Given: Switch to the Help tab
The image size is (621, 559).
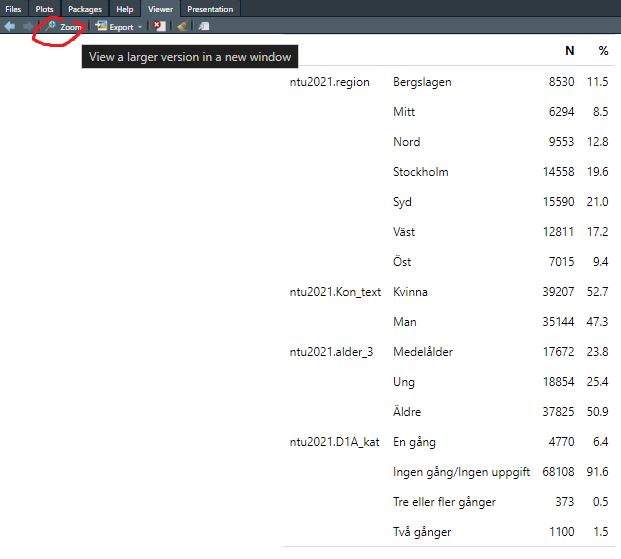Looking at the screenshot, I should point(125,9).
